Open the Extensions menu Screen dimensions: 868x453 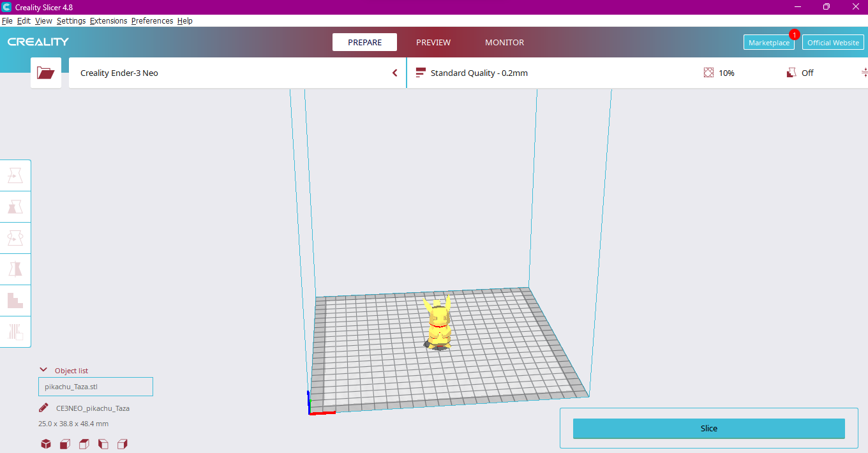108,20
